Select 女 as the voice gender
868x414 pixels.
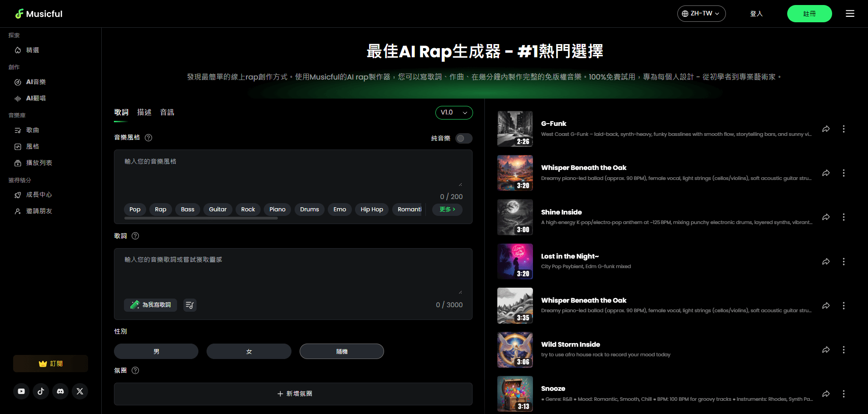pos(249,351)
